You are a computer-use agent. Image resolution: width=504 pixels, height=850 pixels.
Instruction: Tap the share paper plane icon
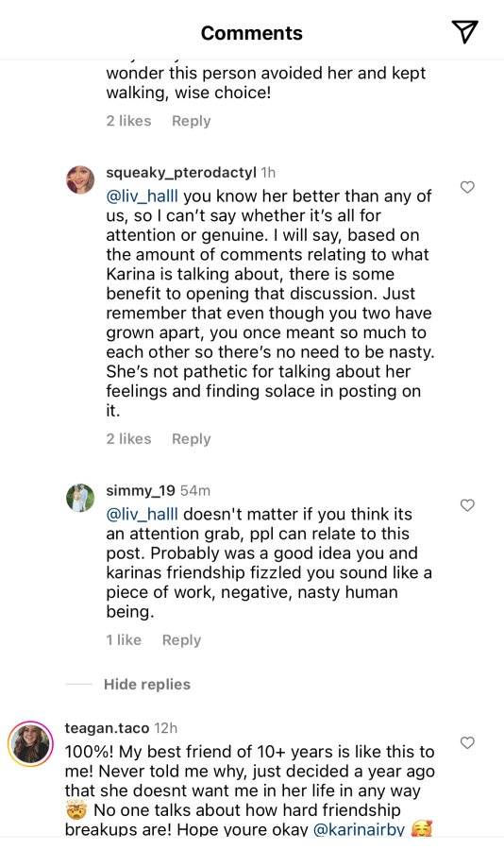tap(464, 32)
